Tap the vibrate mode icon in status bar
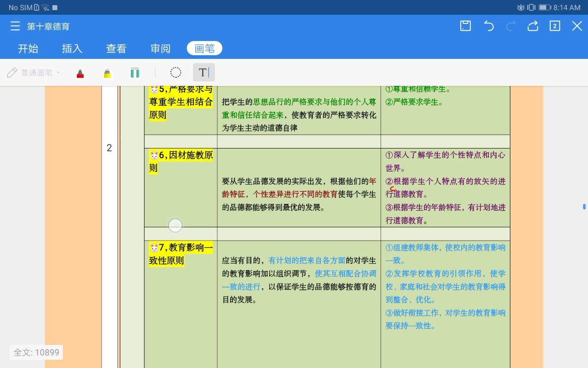 tap(531, 7)
